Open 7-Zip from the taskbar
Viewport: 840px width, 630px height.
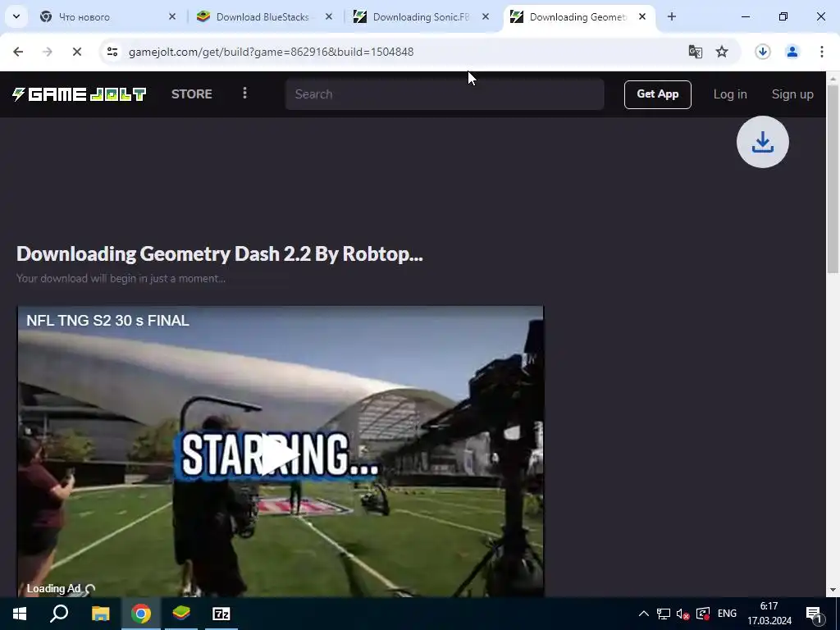click(x=221, y=614)
